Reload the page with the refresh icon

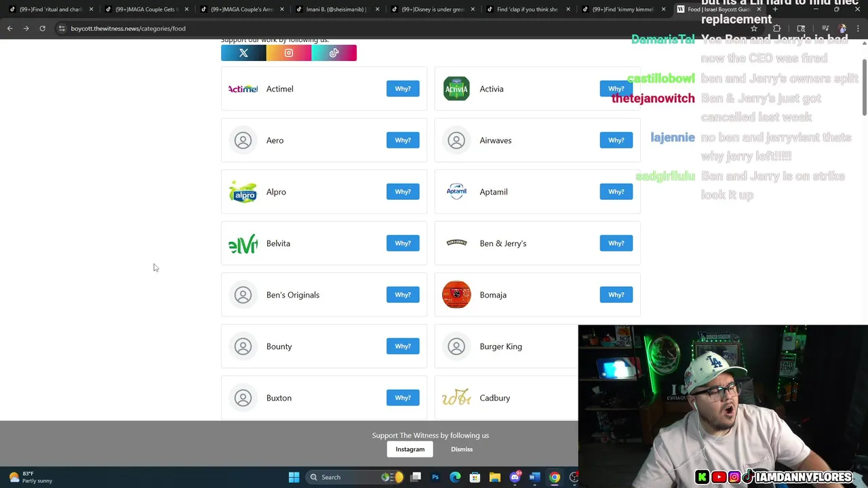tap(42, 28)
